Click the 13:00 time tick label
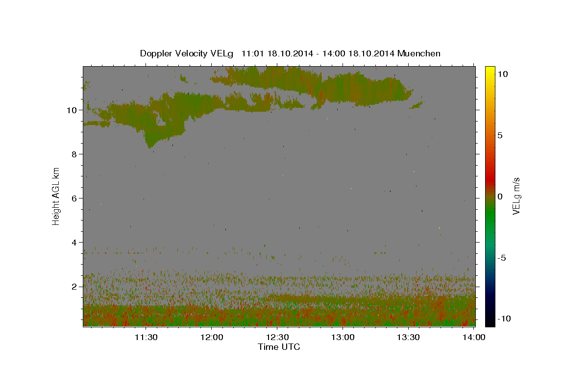The width and height of the screenshot is (588, 392). (343, 337)
